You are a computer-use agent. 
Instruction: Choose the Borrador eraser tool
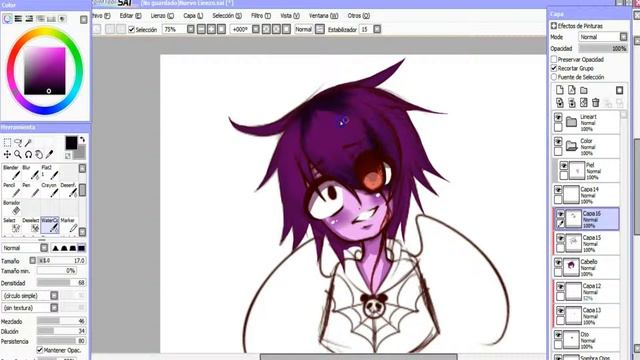12,207
